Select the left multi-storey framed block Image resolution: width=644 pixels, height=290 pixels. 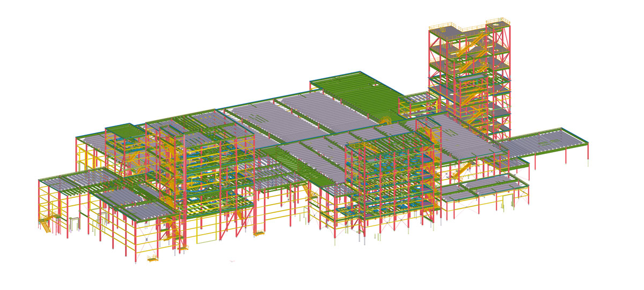pyautogui.click(x=204, y=161)
